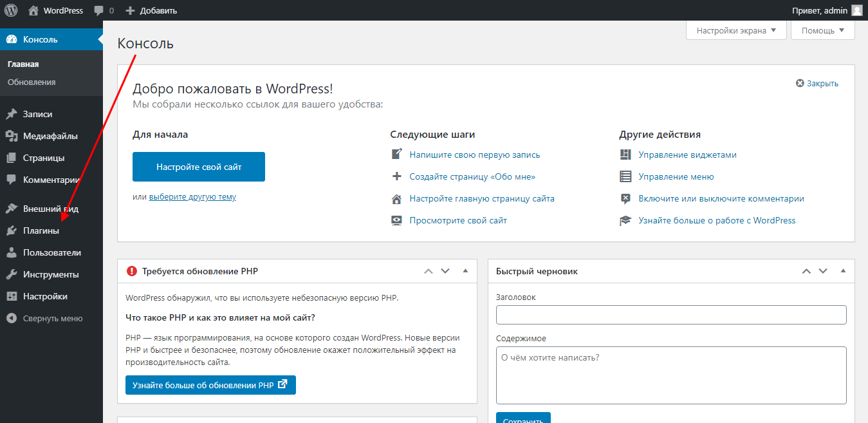Screen dimensions: 868x423
Task: Click the Заголовок field in Быстрый черновик
Action: click(671, 315)
